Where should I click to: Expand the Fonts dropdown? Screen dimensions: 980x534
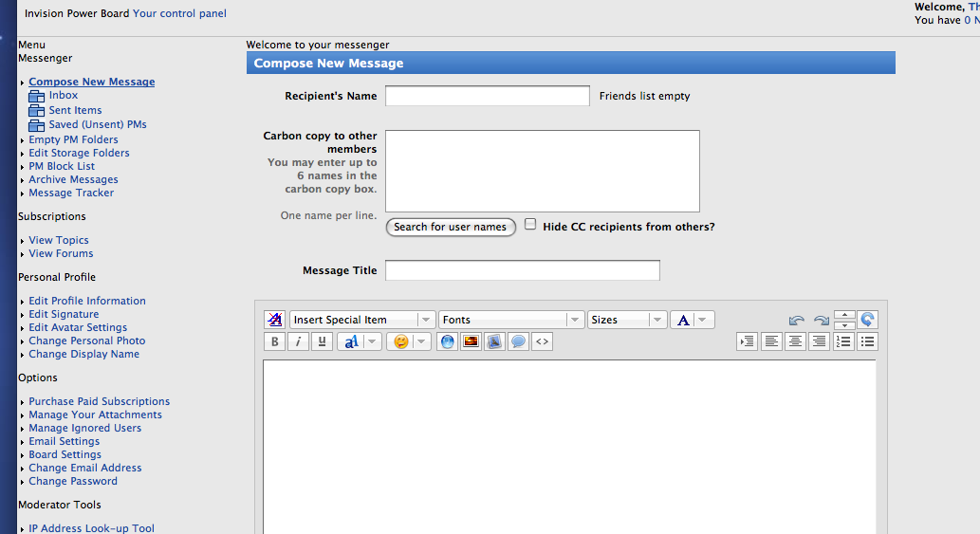[511, 320]
